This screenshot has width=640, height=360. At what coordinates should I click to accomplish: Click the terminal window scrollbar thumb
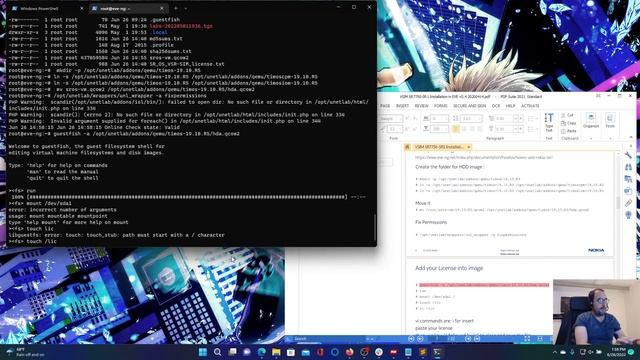375,227
